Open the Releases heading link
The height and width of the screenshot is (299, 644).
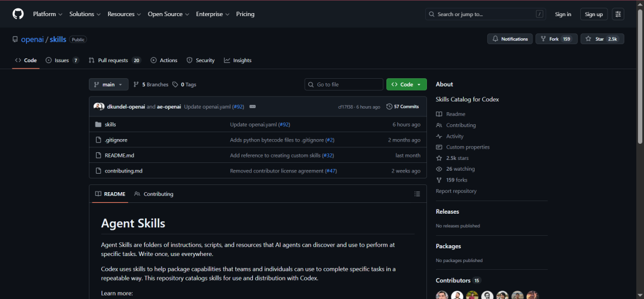[x=447, y=211]
